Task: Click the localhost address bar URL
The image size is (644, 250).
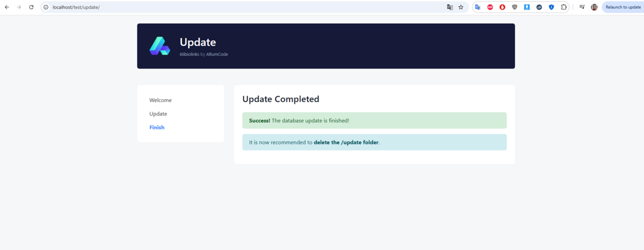Action: coord(76,7)
